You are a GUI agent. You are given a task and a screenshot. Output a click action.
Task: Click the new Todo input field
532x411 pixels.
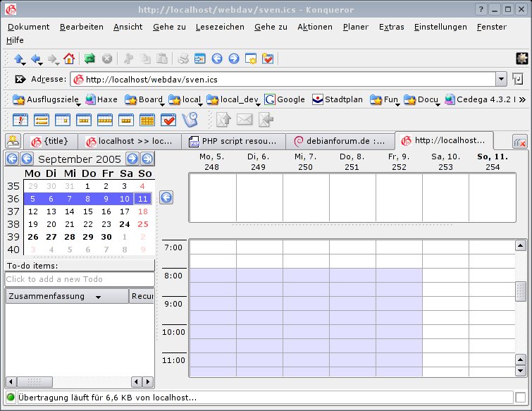point(79,279)
